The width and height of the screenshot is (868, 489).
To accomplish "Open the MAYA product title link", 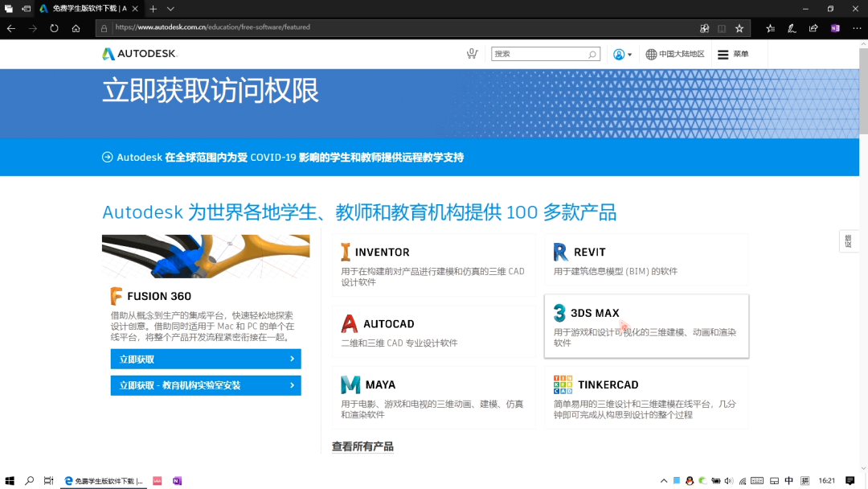I will (380, 384).
